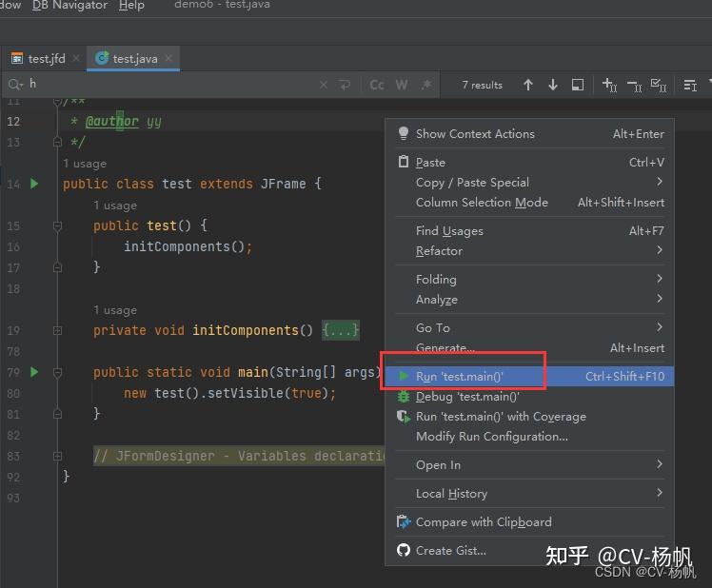Image resolution: width=712 pixels, height=588 pixels.
Task: Toggle Match Case (Cc) search option
Action: (377, 85)
